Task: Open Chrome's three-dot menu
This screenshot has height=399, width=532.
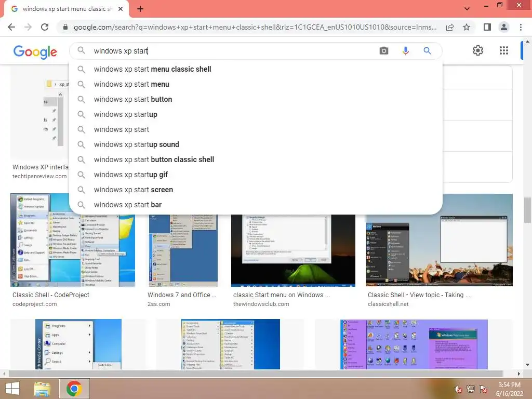Action: coord(521,27)
